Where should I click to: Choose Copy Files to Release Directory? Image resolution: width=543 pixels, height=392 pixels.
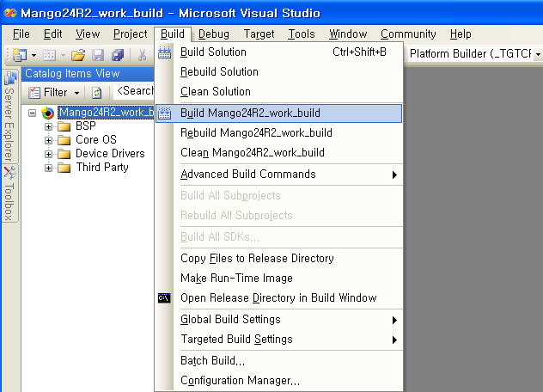(278, 259)
